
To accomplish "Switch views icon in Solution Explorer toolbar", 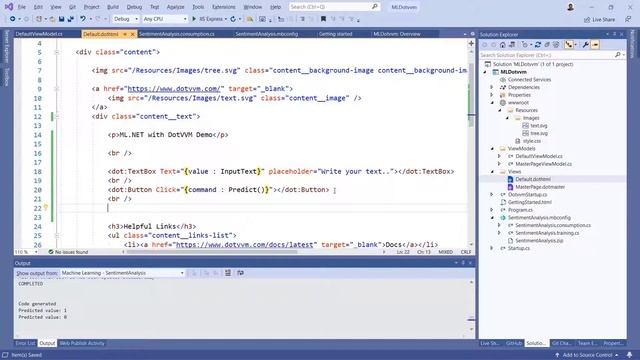I will click(512, 45).
